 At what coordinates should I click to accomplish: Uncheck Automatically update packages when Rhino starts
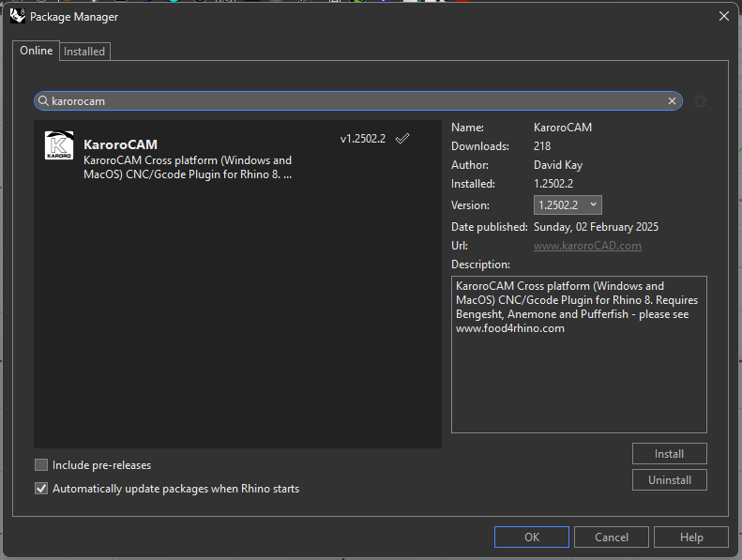[41, 488]
